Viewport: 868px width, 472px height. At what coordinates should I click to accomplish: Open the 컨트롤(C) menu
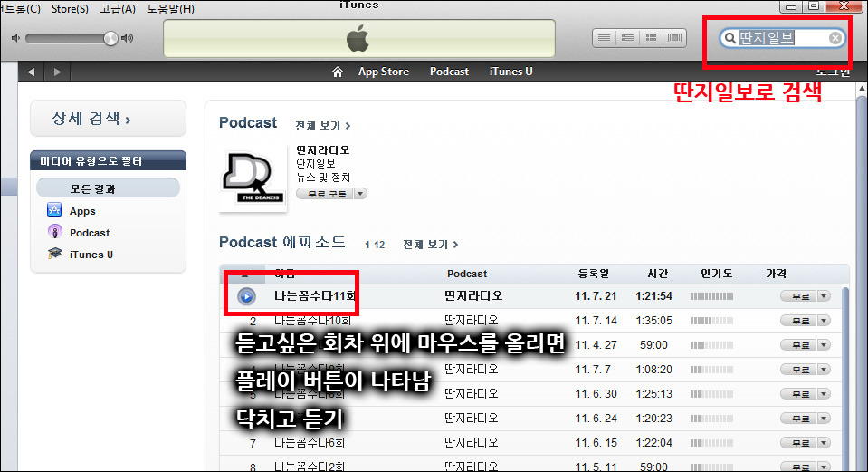(20, 9)
